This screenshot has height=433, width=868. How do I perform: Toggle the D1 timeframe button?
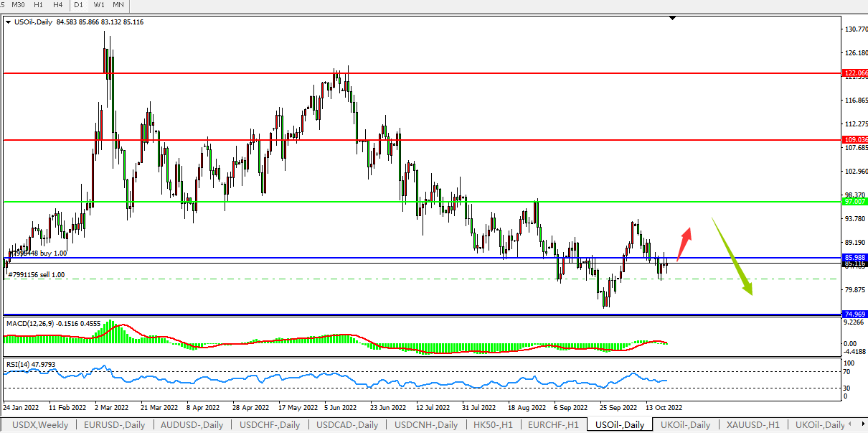pyautogui.click(x=79, y=5)
